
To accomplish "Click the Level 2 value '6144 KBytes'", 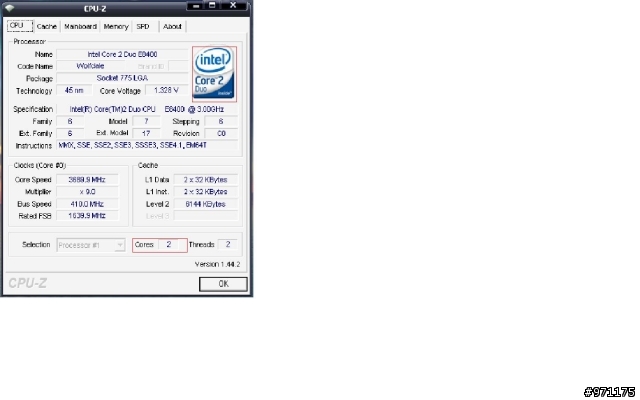I will coord(206,204).
